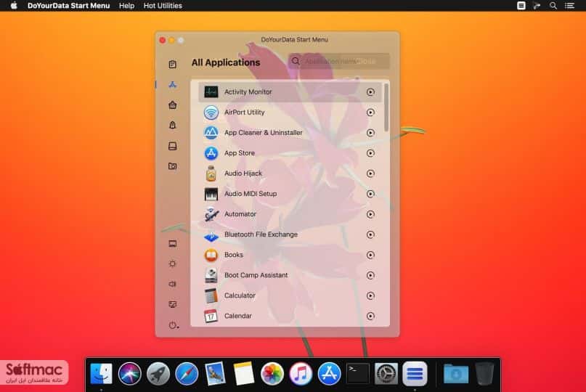Launch App Cleaner & Uninstaller arrow button

point(370,133)
